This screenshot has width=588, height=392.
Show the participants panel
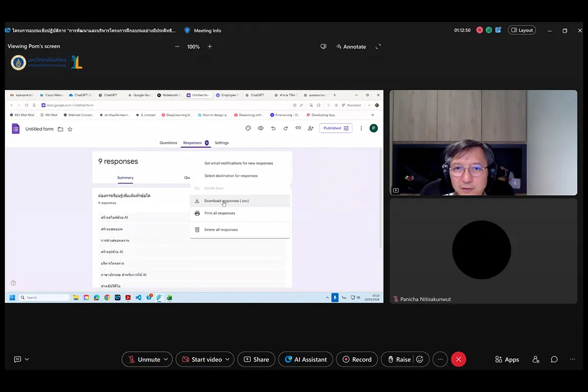pyautogui.click(x=536, y=359)
